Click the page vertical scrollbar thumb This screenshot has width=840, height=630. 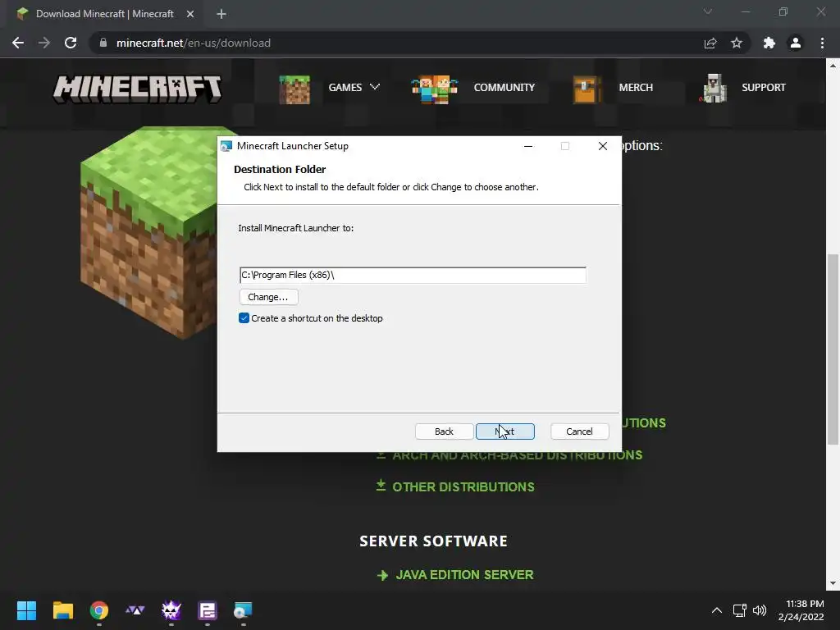tap(833, 349)
